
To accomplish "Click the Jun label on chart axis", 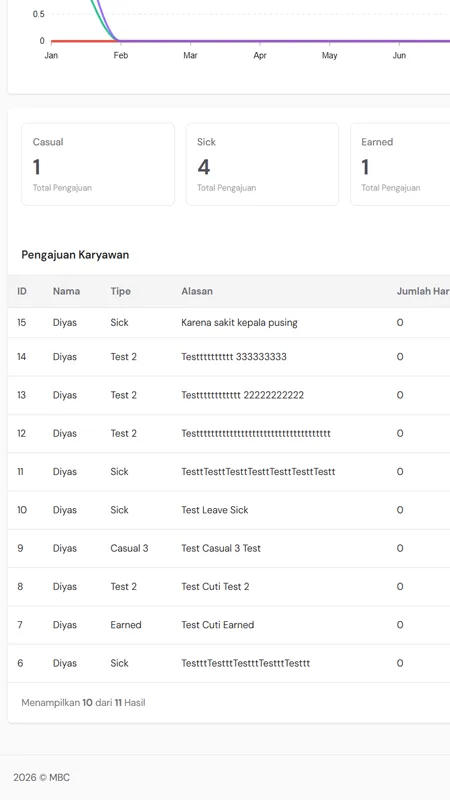I will coord(399,55).
